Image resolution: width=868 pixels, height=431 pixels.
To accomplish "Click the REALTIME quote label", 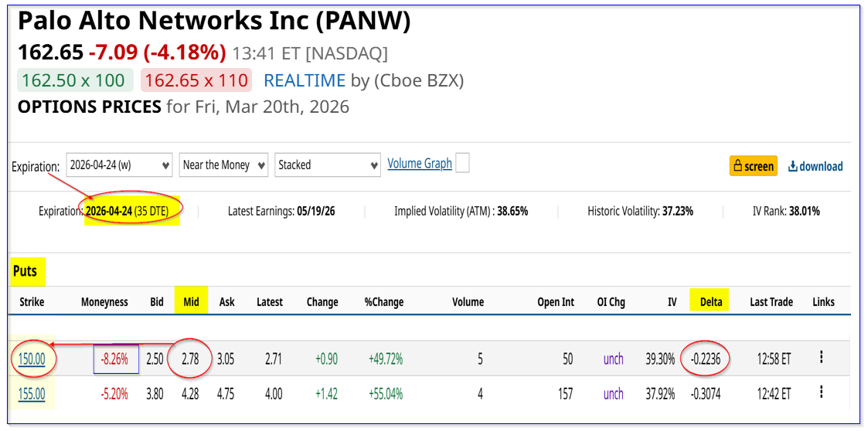I will point(304,80).
